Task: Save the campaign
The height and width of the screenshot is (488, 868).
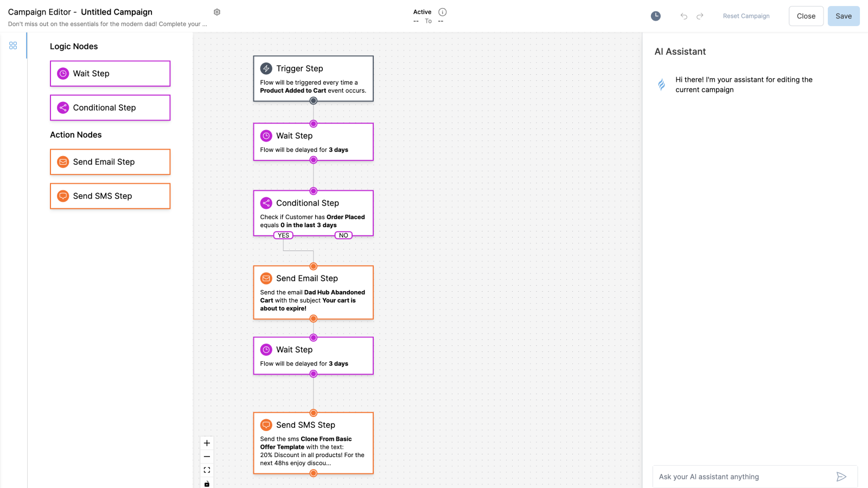Action: pyautogui.click(x=843, y=16)
